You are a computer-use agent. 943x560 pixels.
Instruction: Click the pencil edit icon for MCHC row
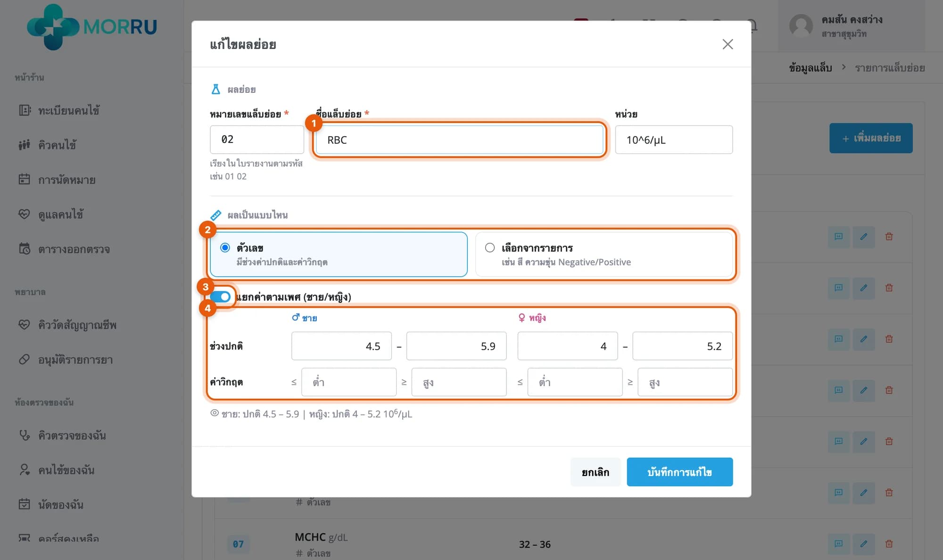click(863, 544)
